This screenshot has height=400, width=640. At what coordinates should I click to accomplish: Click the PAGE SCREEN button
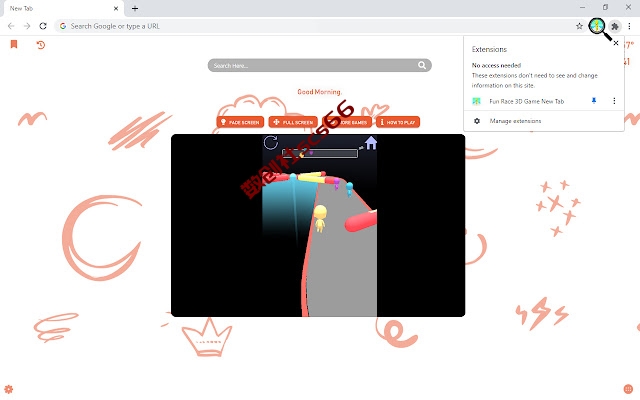(240, 122)
